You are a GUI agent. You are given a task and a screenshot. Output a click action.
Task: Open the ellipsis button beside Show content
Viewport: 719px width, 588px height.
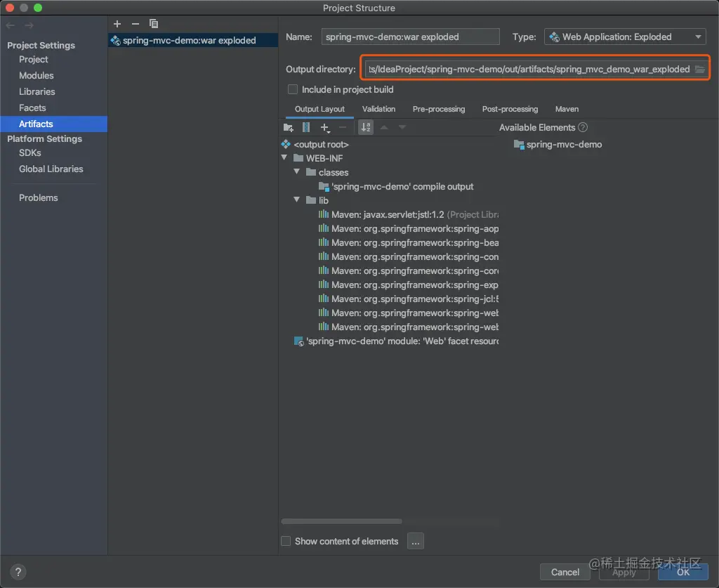pyautogui.click(x=415, y=541)
